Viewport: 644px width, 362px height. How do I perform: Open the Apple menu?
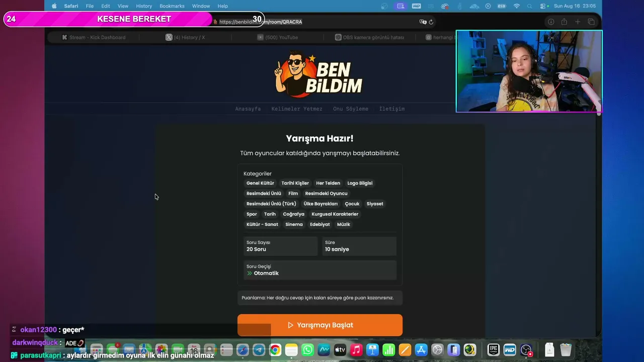[x=54, y=6]
